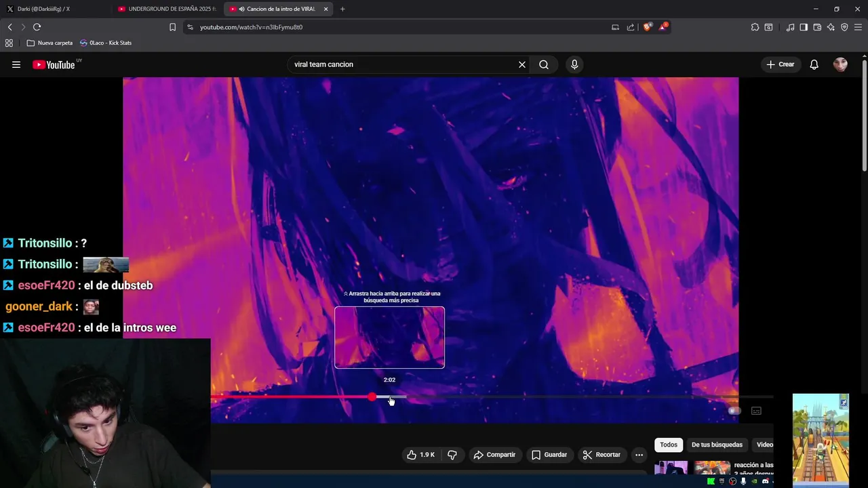868x488 pixels.
Task: Open Discord from the system tray
Action: click(x=765, y=481)
